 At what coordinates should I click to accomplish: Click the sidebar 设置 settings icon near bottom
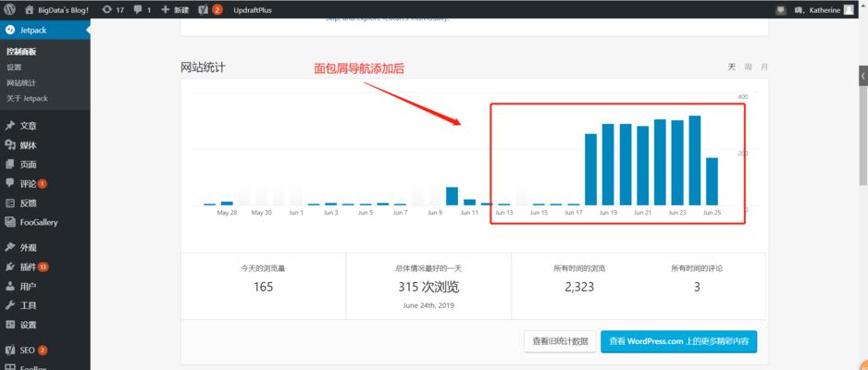[10, 325]
